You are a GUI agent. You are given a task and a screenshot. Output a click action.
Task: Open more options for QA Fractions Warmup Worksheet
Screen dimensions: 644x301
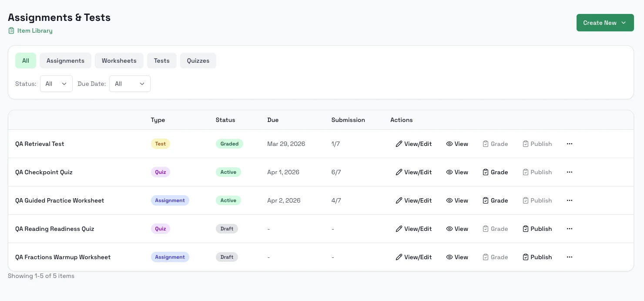click(570, 257)
